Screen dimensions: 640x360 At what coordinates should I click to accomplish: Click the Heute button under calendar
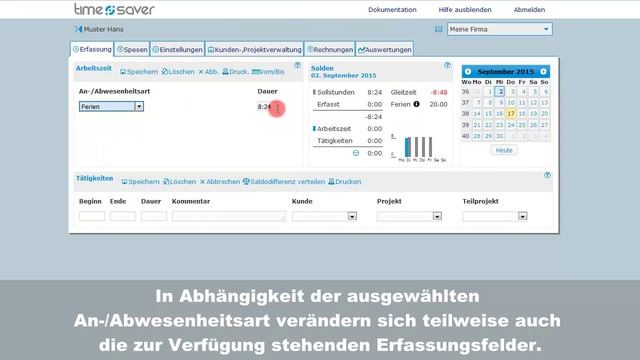pos(504,150)
